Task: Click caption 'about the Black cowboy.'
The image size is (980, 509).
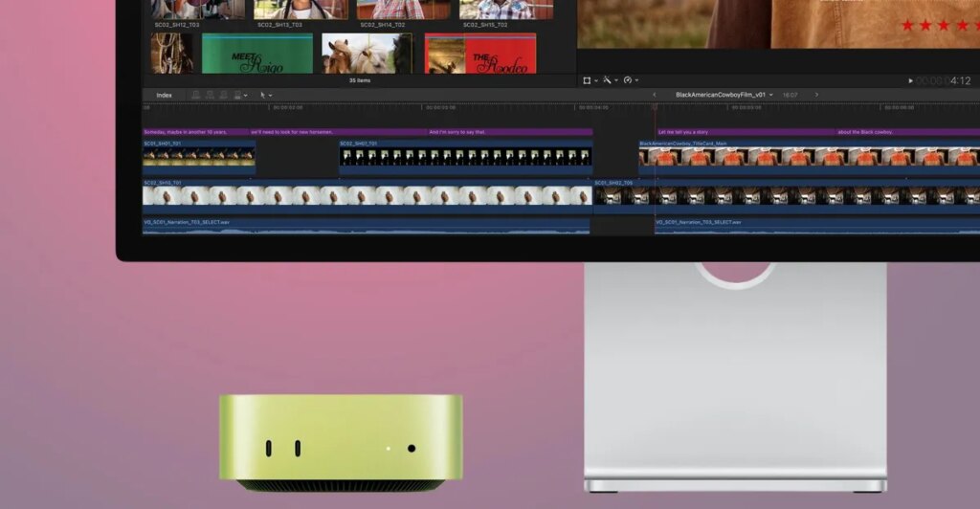Action: (x=908, y=132)
